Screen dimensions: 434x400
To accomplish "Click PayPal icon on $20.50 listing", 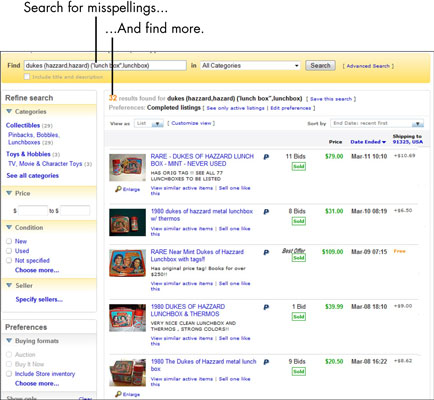I will 266,362.
